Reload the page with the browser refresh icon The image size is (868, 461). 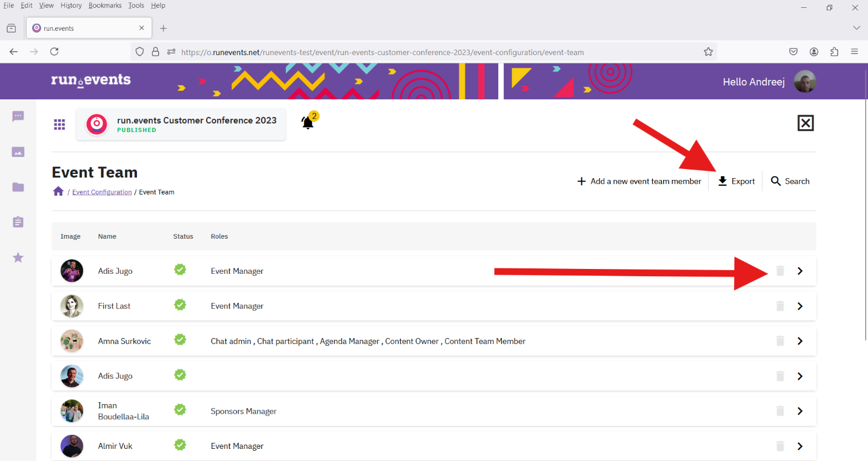pyautogui.click(x=54, y=52)
